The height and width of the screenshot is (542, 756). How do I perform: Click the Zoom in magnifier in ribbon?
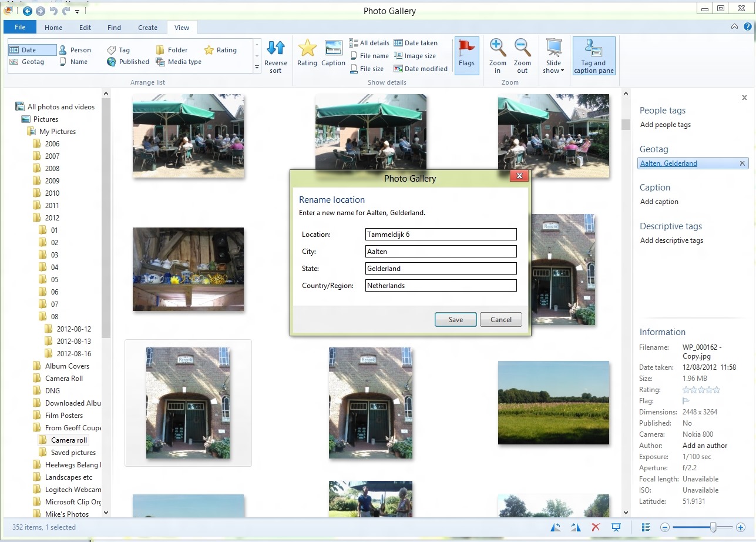497,48
